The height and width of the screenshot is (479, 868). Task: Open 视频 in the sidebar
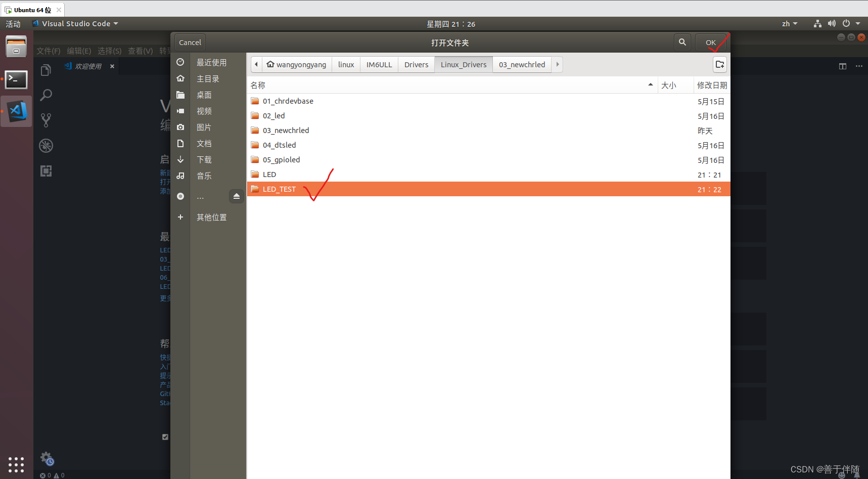(x=208, y=111)
